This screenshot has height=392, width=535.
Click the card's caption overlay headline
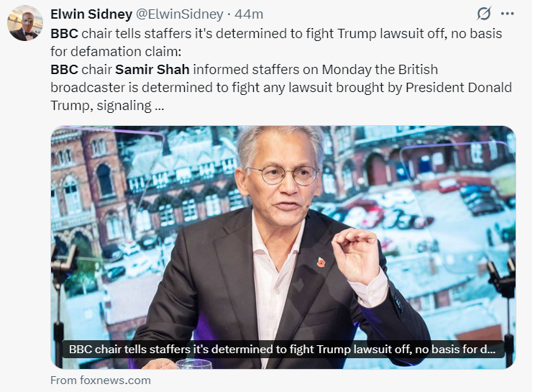click(x=283, y=349)
